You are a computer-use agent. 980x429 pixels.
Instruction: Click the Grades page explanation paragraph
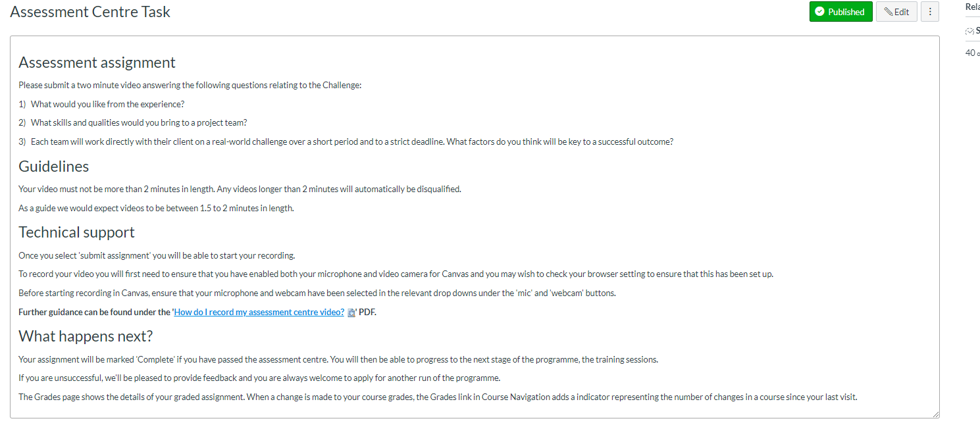[x=438, y=397]
